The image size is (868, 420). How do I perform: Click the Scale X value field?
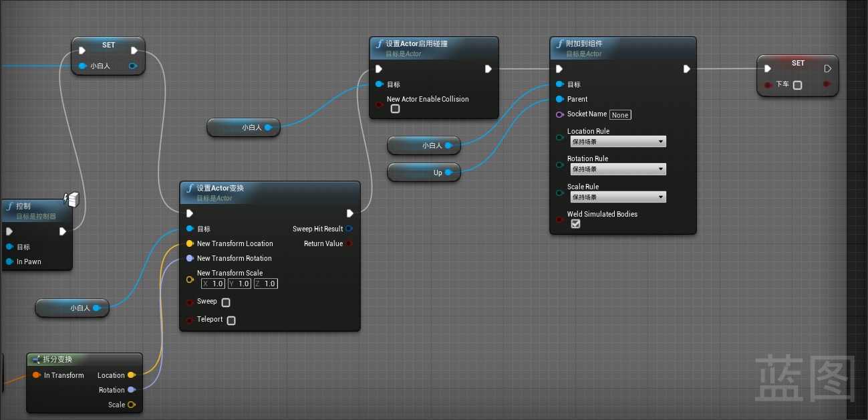click(x=213, y=284)
